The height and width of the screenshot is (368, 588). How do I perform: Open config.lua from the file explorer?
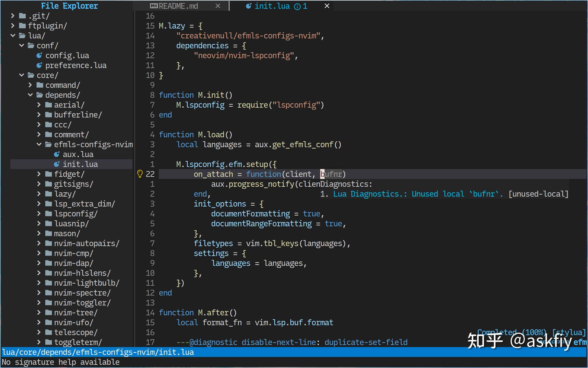tap(67, 55)
